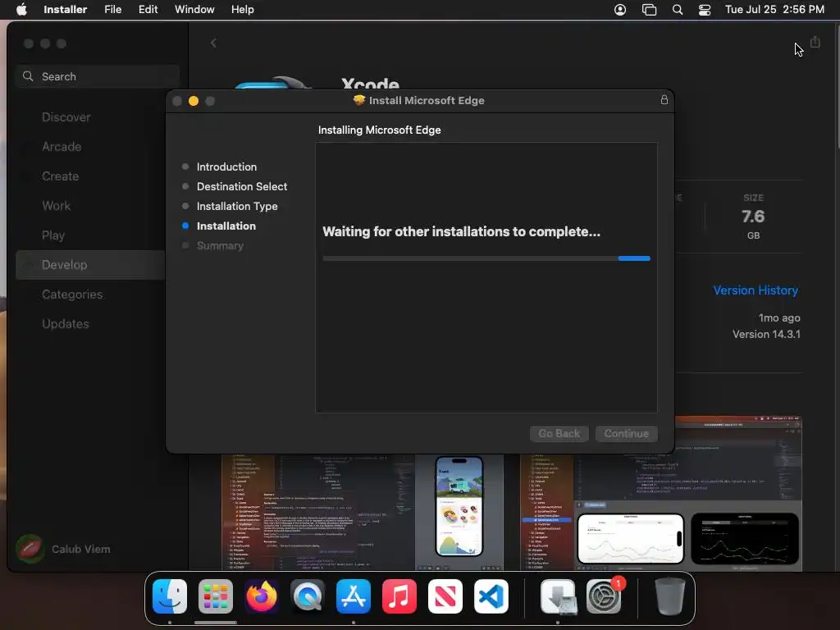Screen dimensions: 840x630
Task: Select the Installation step
Action: [226, 226]
